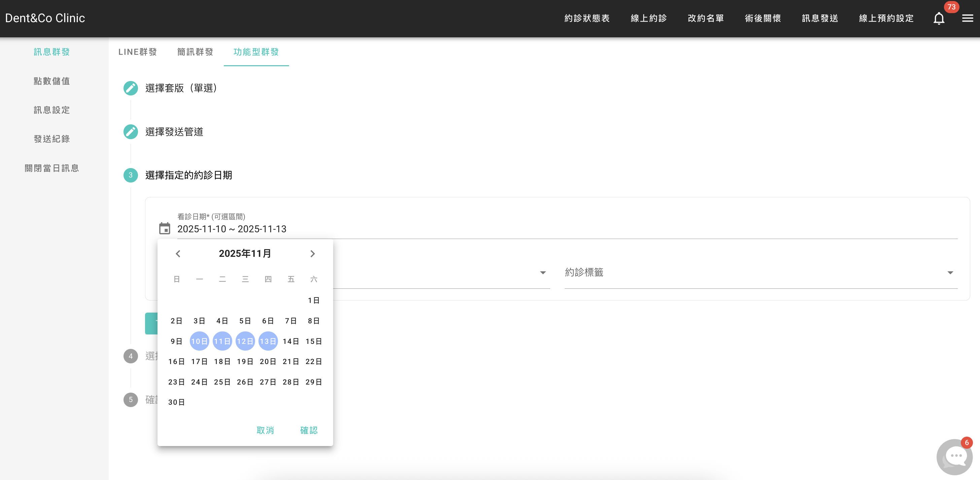
Task: Open the notification bell icon
Action: click(x=939, y=18)
